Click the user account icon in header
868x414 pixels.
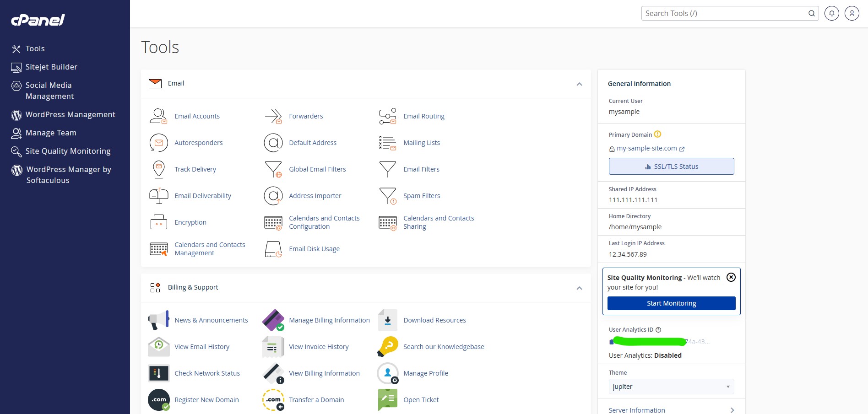[x=852, y=13]
